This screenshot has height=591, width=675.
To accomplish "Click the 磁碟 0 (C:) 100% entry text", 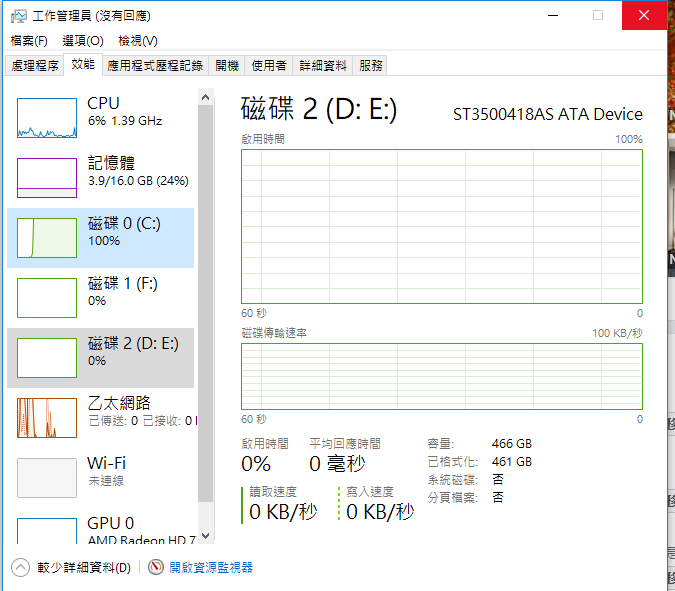I will pyautogui.click(x=124, y=231).
